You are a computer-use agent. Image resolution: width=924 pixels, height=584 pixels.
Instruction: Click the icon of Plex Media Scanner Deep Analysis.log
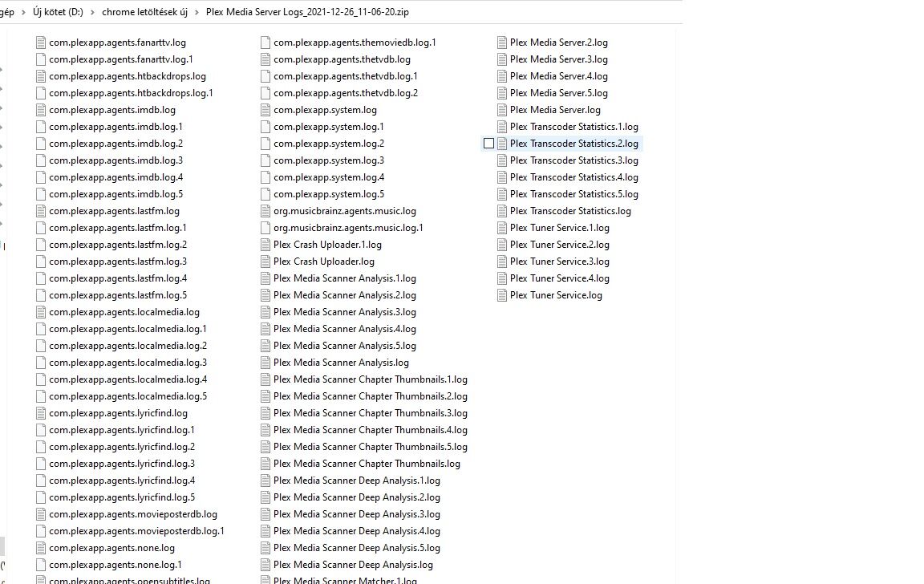tap(265, 565)
